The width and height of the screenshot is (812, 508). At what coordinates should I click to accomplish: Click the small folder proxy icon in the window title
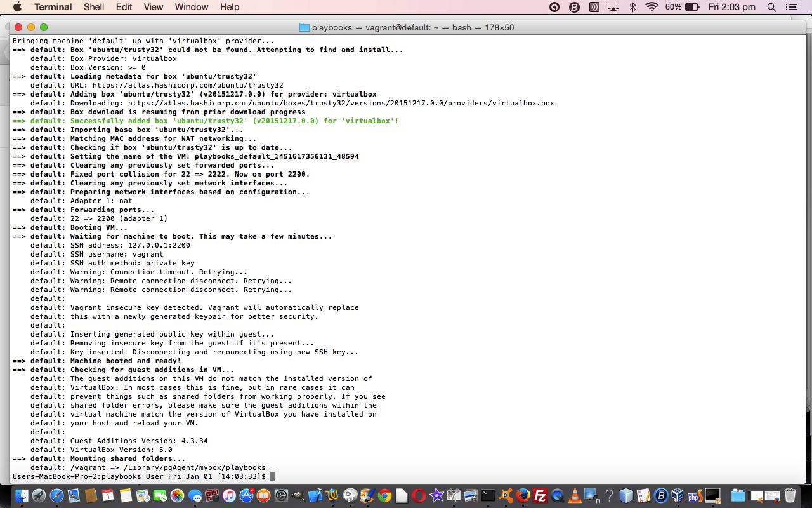(x=304, y=27)
